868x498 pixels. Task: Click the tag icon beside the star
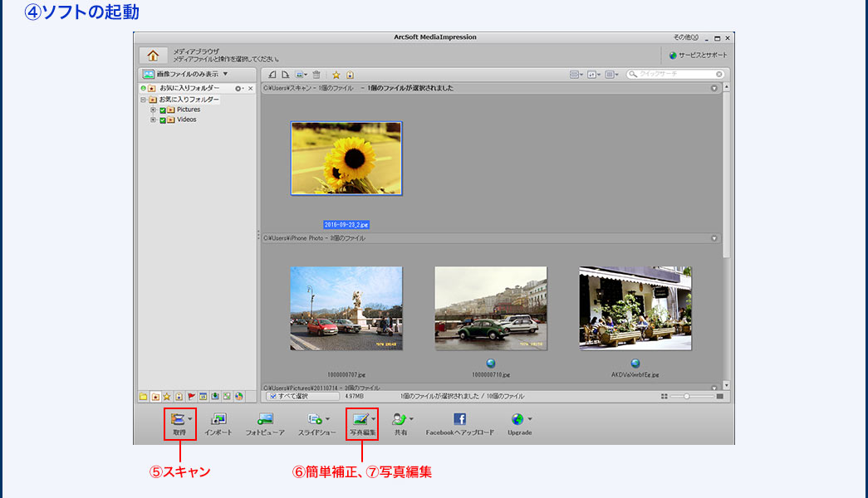pos(350,75)
